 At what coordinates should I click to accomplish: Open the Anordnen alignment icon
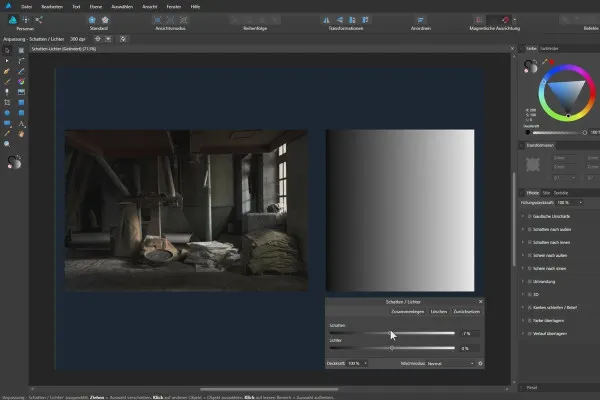(421, 20)
